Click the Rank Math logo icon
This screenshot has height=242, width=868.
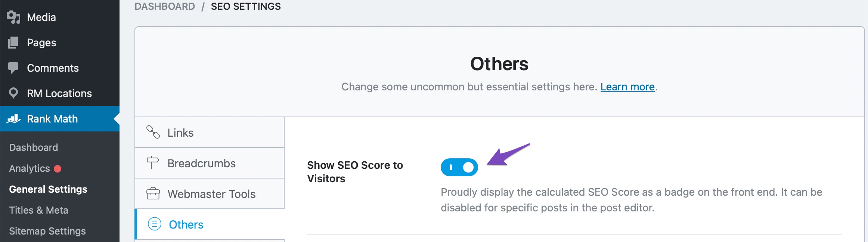(x=13, y=119)
